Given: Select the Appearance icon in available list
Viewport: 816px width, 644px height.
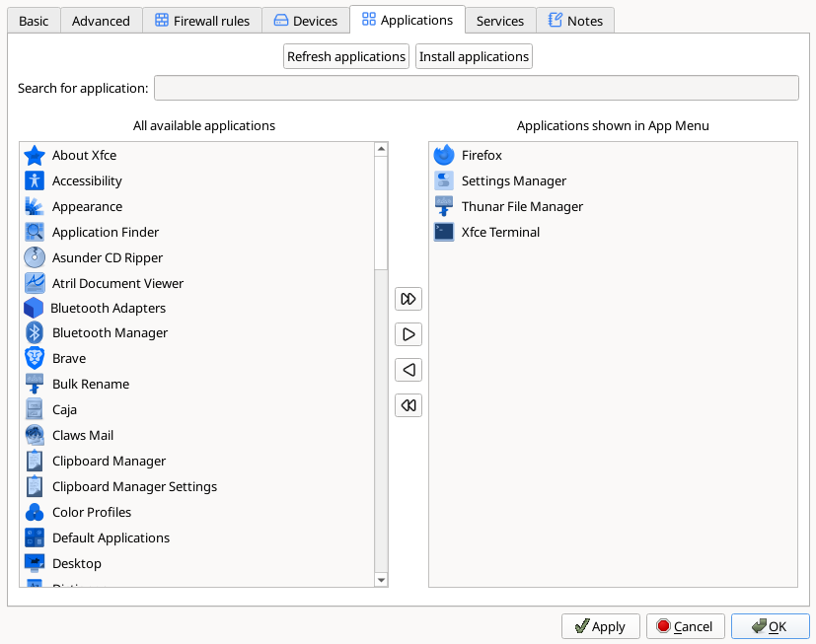Looking at the screenshot, I should (35, 206).
